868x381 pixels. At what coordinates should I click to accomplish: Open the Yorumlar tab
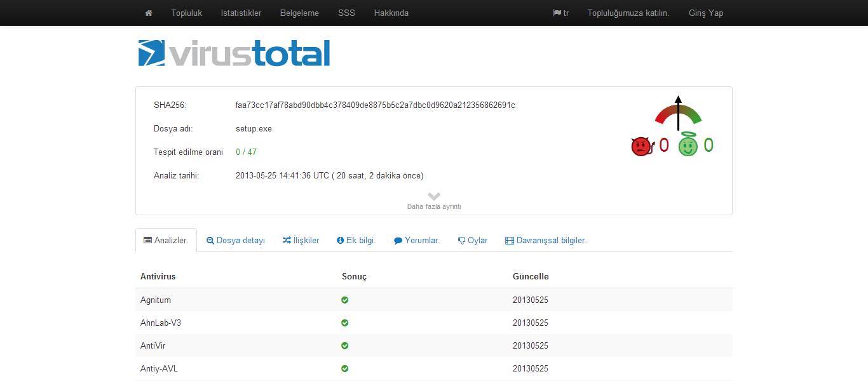(417, 241)
